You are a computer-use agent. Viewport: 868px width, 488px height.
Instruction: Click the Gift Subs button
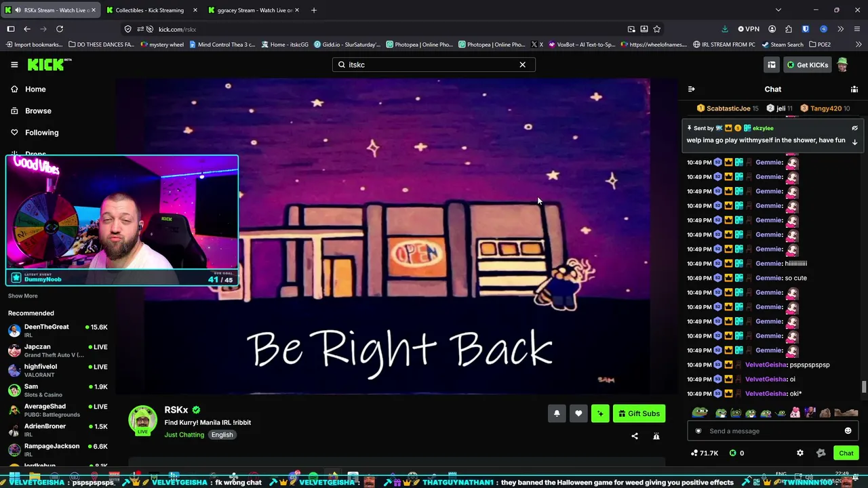(x=639, y=413)
